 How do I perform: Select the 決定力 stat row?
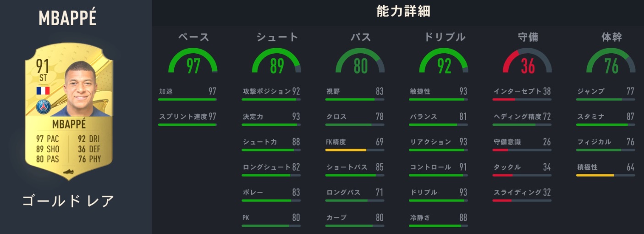[271, 117]
